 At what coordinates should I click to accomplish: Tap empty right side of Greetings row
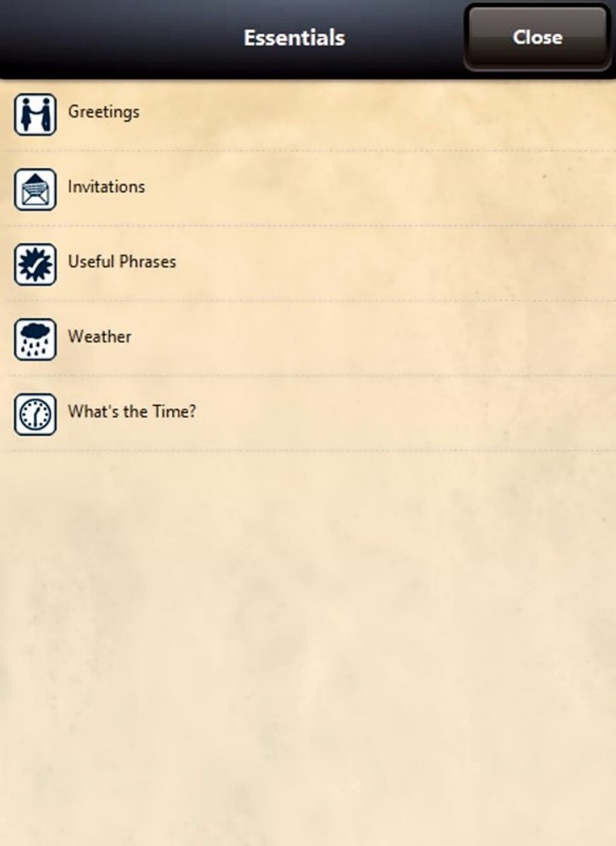pos(423,114)
